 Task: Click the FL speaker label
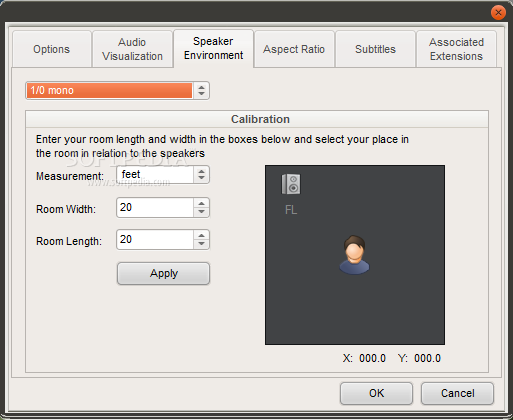(x=291, y=210)
